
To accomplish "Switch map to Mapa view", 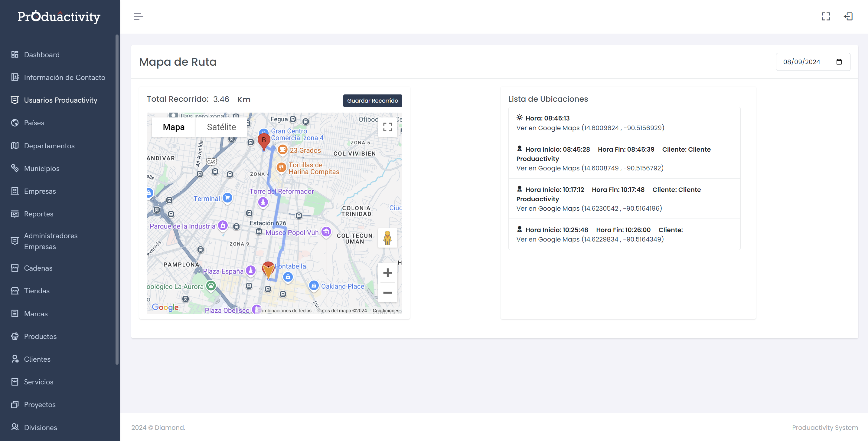I will [174, 127].
